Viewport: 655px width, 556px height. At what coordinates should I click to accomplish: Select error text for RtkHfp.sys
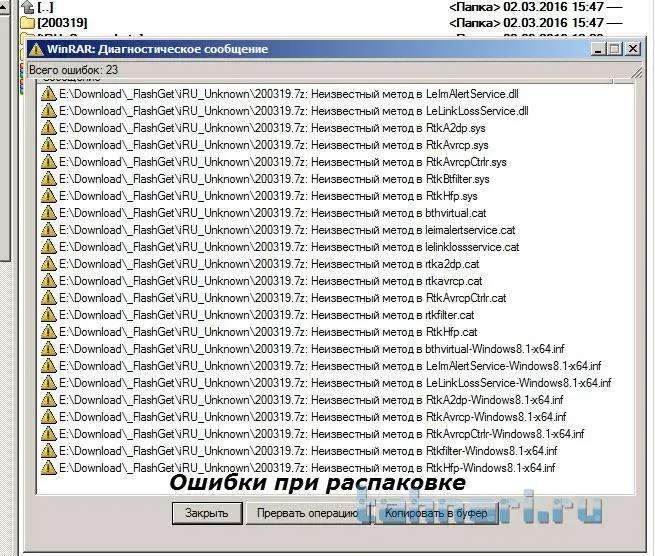268,196
